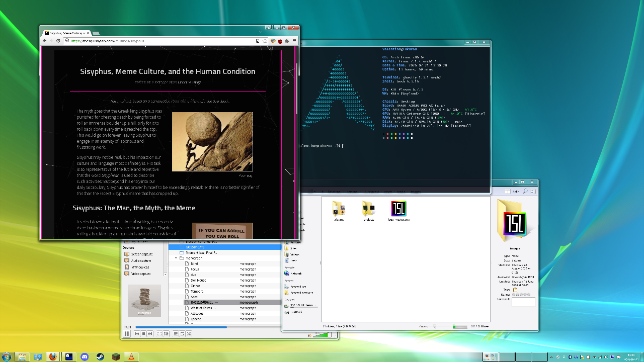Open Audio capture device in VLC
Screen dimensions: 644x362
click(x=137, y=260)
